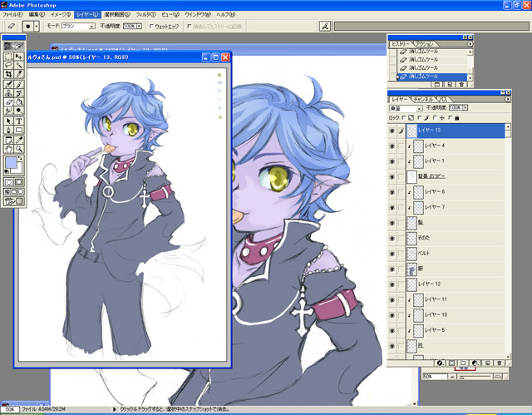The image size is (532, 415).
Task: Open the ウィンドウ menu
Action: point(198,15)
